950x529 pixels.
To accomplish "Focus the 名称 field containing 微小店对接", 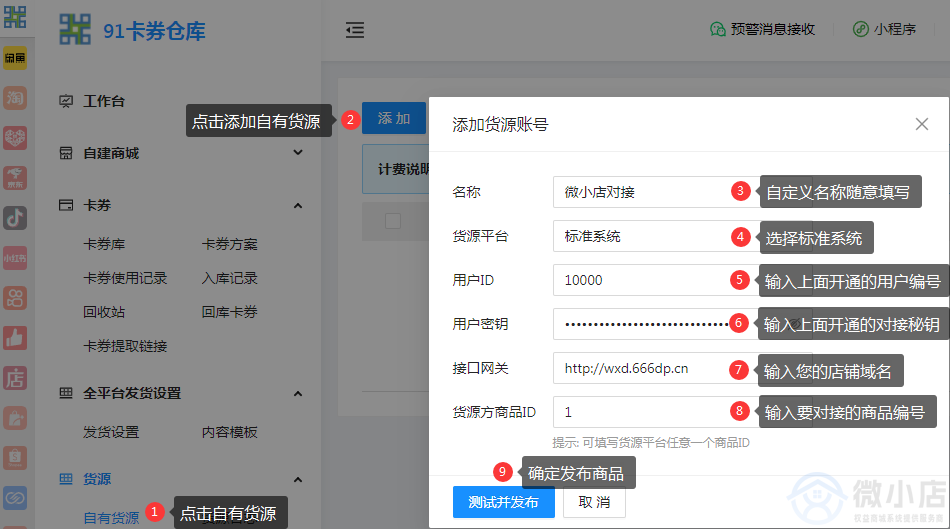I will (682, 192).
